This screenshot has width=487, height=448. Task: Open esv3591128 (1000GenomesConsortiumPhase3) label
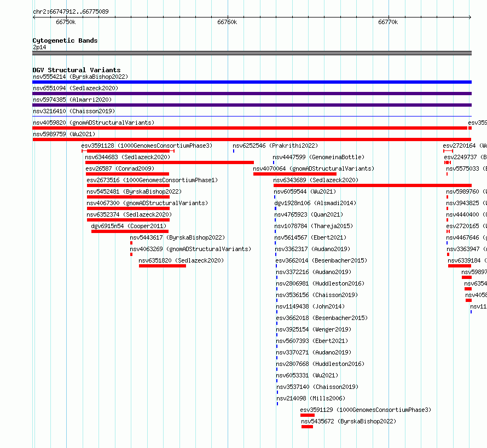[147, 146]
